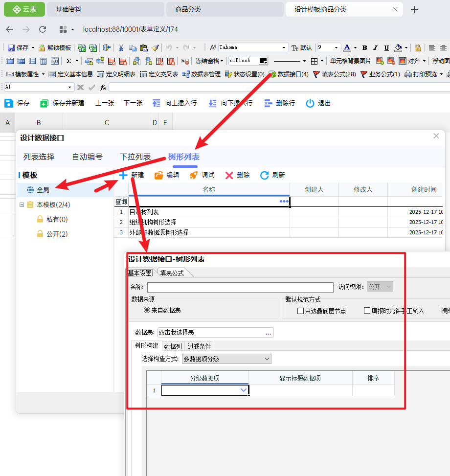Screen dimensions: 450x476
Task: Click the remove cell background image icon
Action: (391, 61)
